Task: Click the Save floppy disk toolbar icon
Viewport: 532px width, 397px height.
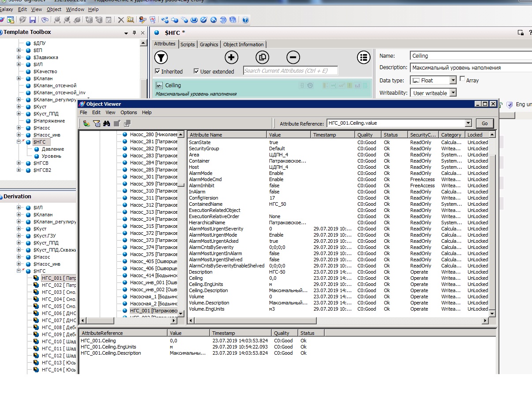Action: (x=33, y=20)
